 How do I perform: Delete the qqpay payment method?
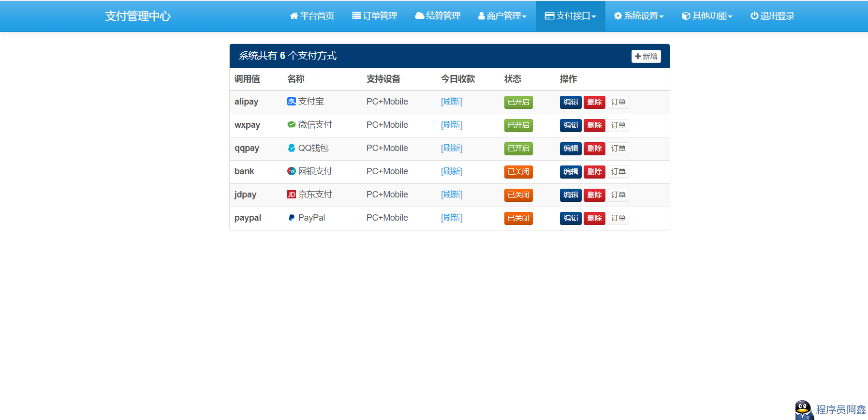tap(594, 149)
